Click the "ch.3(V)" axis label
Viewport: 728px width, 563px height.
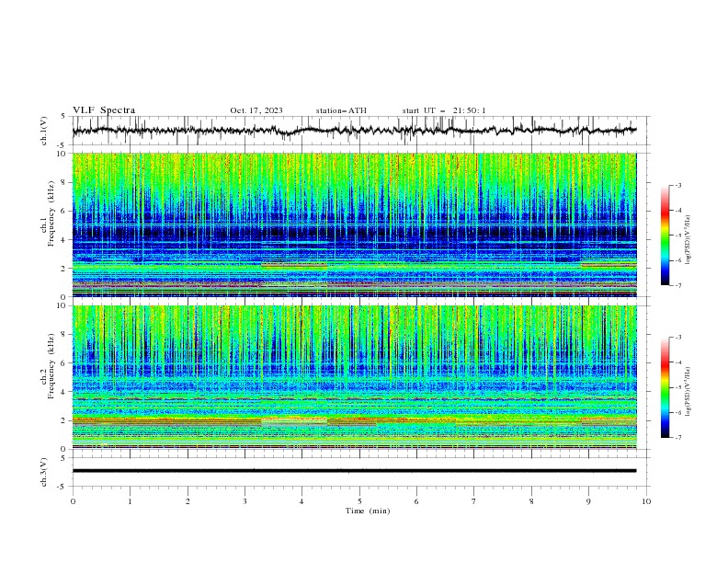(x=44, y=472)
